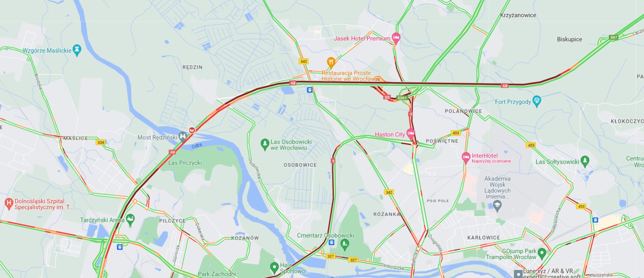This screenshot has width=644, height=278.
Task: Click the Jasek Hotel Premium pin icon
Action: coord(396,38)
